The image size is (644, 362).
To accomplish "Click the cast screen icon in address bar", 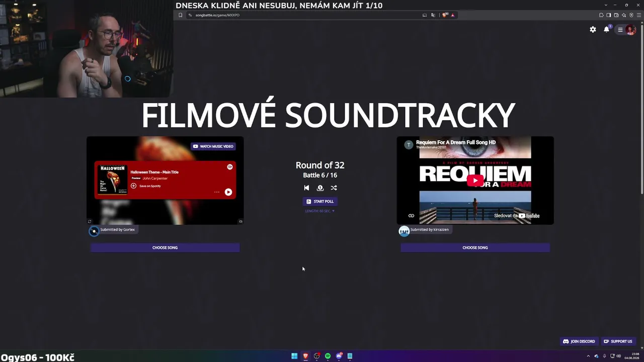I will (425, 15).
